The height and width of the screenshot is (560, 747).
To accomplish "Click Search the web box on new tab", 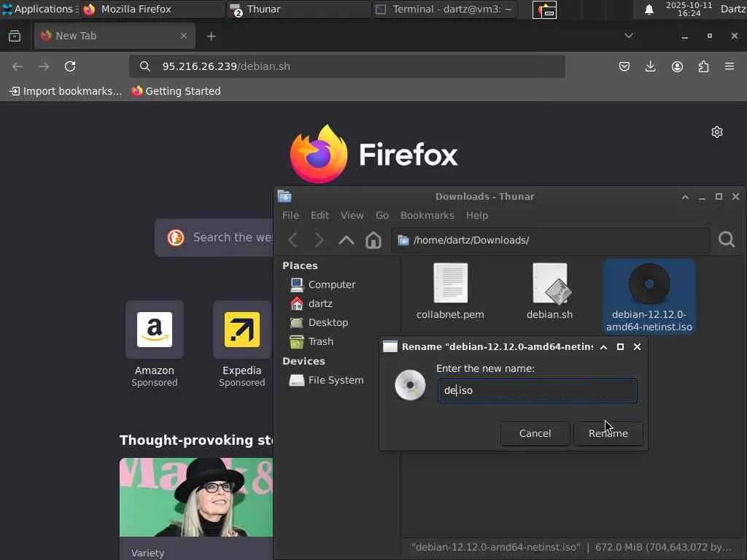I will (x=214, y=237).
